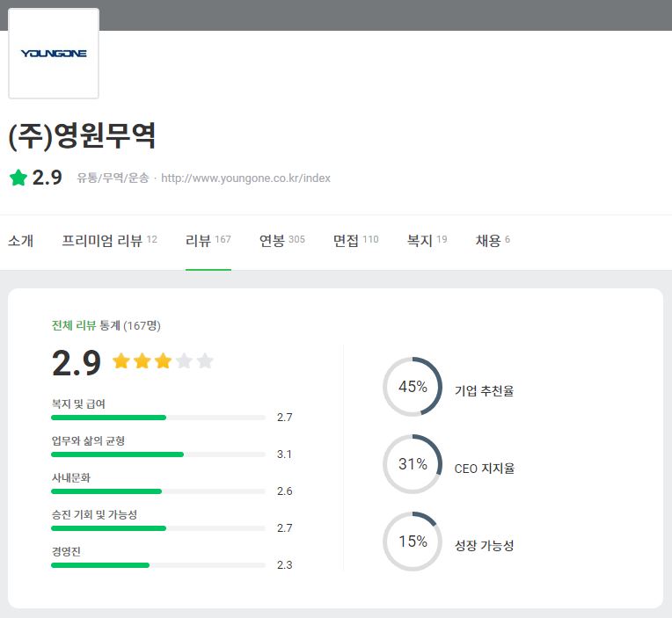Click the second yellow star in rating

point(142,360)
